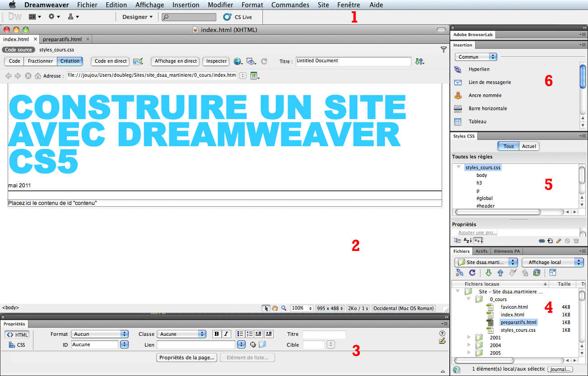
Task: Click the connect to remote server icon
Action: coord(460,273)
